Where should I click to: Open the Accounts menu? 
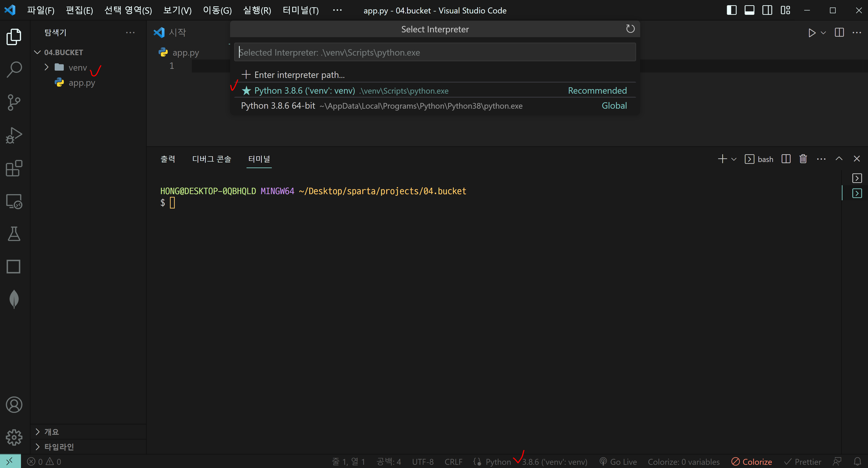(14, 405)
